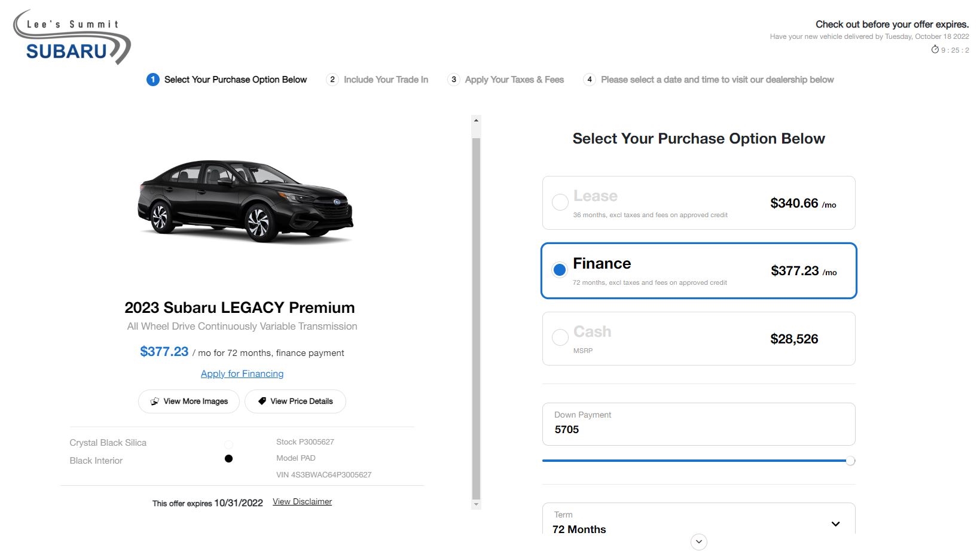
Task: Go to date and time visit step
Action: pyautogui.click(x=717, y=80)
